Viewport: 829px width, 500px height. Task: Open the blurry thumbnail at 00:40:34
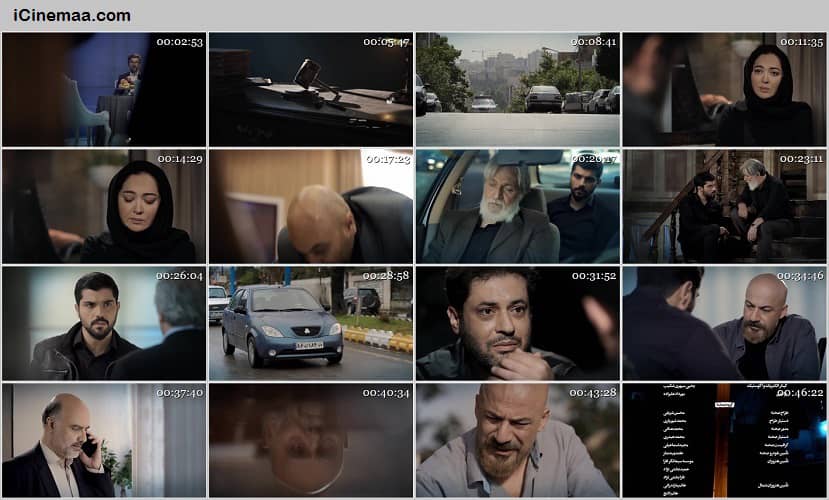tap(311, 440)
